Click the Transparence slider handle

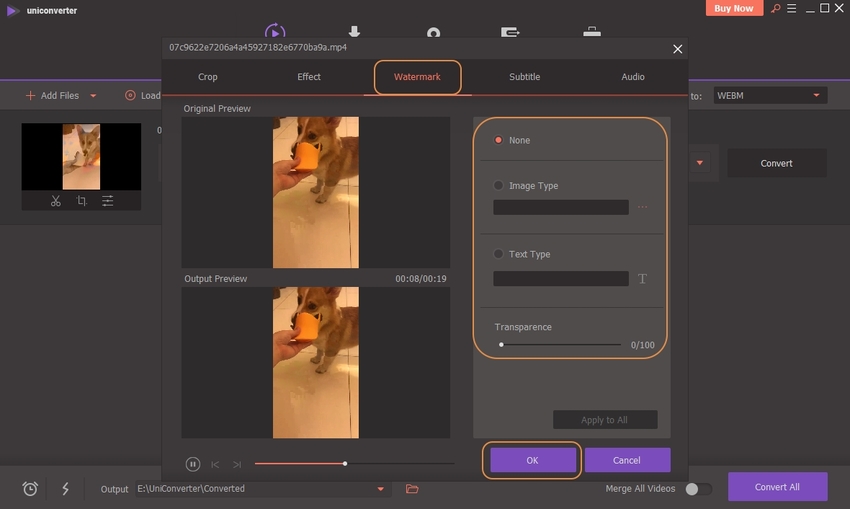coord(501,345)
